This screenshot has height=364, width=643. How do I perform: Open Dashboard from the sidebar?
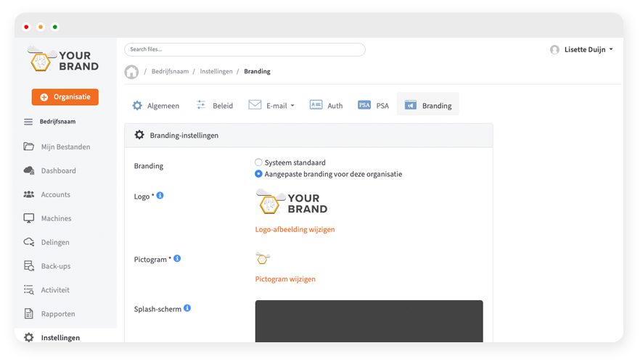[x=58, y=170]
